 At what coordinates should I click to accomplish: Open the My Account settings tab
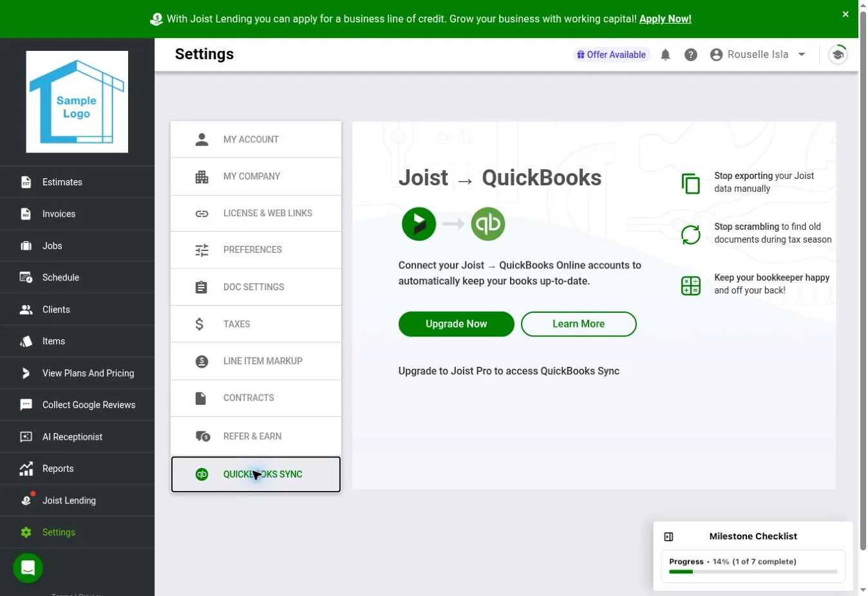click(256, 139)
